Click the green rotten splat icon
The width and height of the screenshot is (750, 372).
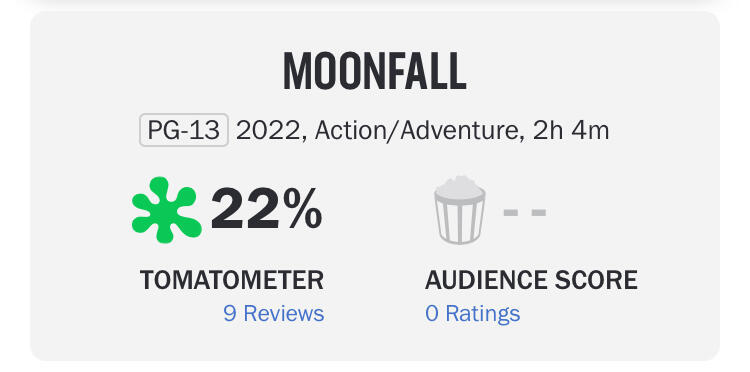pos(166,209)
